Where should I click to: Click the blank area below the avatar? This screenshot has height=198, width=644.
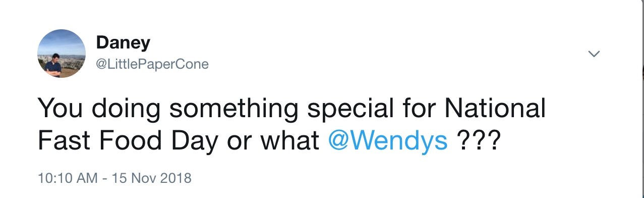click(x=62, y=87)
